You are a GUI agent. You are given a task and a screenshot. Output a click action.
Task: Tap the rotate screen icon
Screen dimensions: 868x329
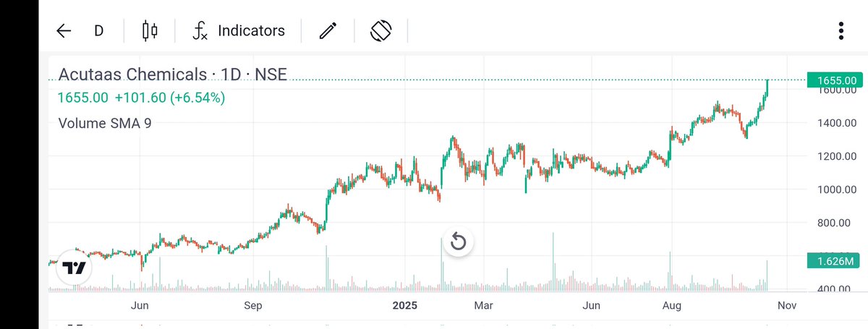380,31
